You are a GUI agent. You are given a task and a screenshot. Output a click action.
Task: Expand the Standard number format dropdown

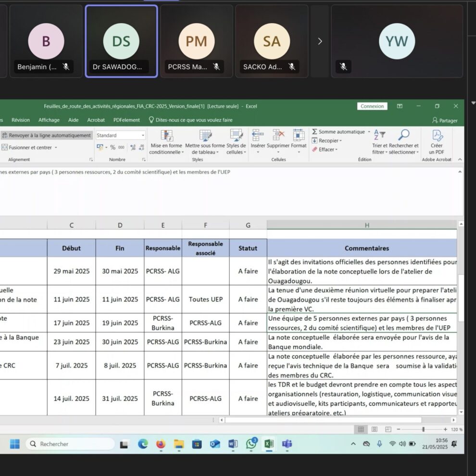[143, 136]
